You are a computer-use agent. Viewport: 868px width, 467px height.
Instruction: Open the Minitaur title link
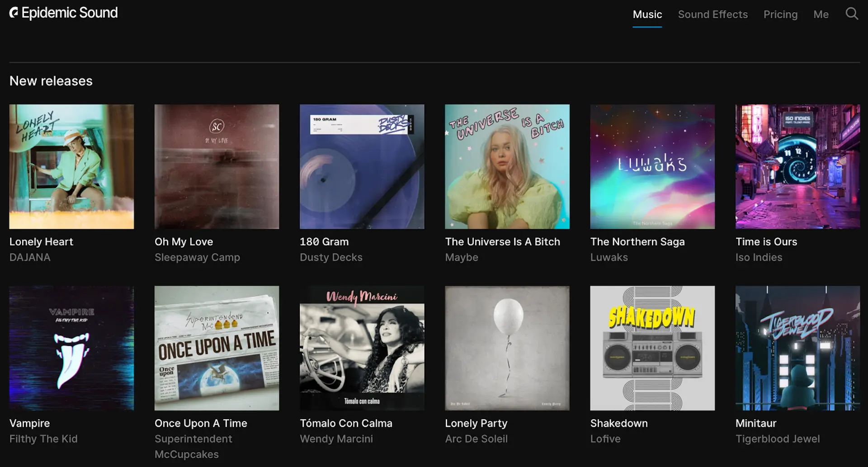756,423
